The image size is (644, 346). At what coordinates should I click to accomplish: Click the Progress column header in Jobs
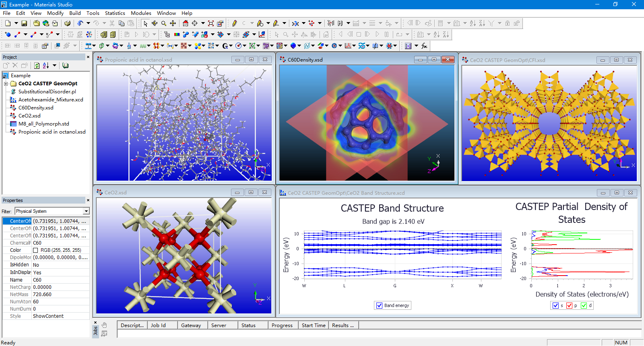282,325
